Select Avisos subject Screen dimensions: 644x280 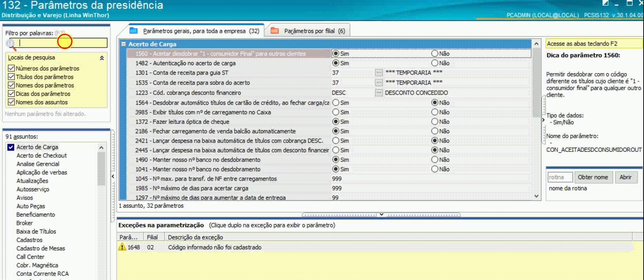pyautogui.click(x=25, y=198)
